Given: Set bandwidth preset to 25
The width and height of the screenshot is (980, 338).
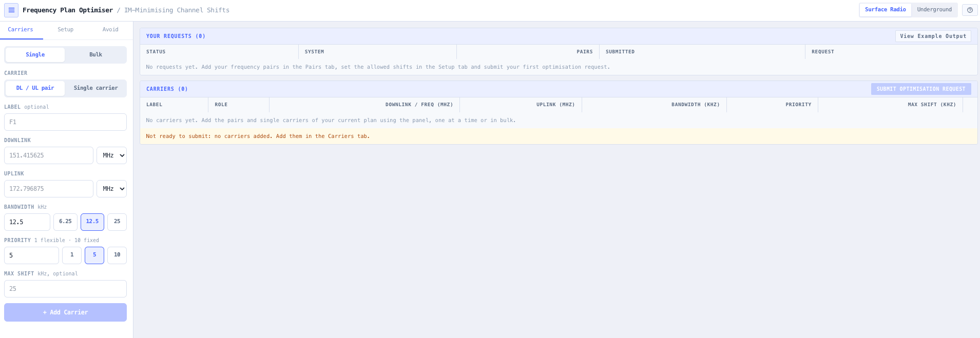Looking at the screenshot, I should point(117,222).
